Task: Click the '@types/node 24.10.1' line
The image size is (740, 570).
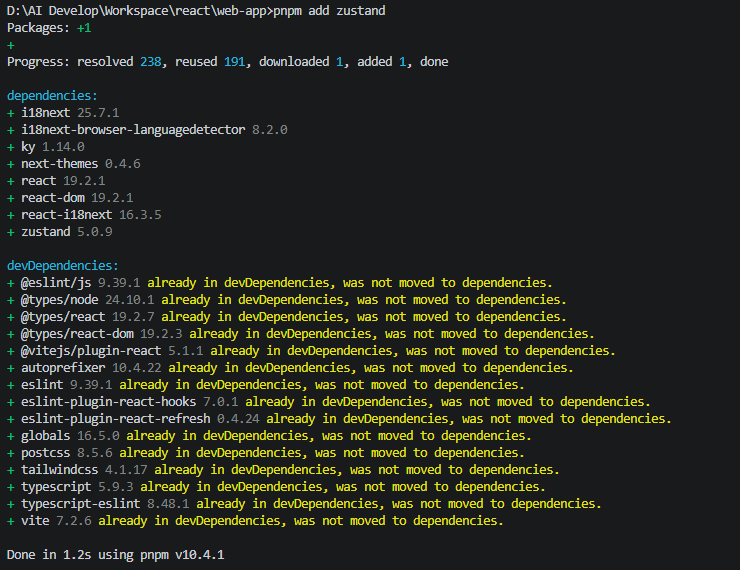Action: [286, 300]
